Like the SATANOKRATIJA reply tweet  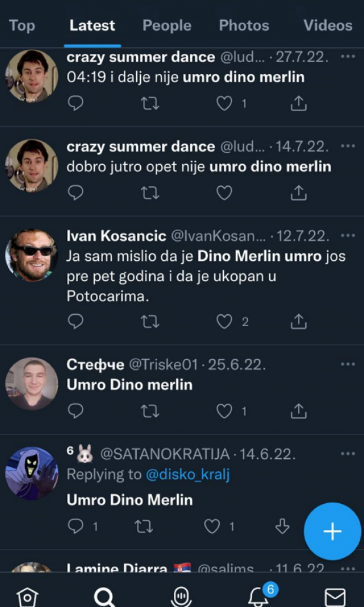coord(212,526)
